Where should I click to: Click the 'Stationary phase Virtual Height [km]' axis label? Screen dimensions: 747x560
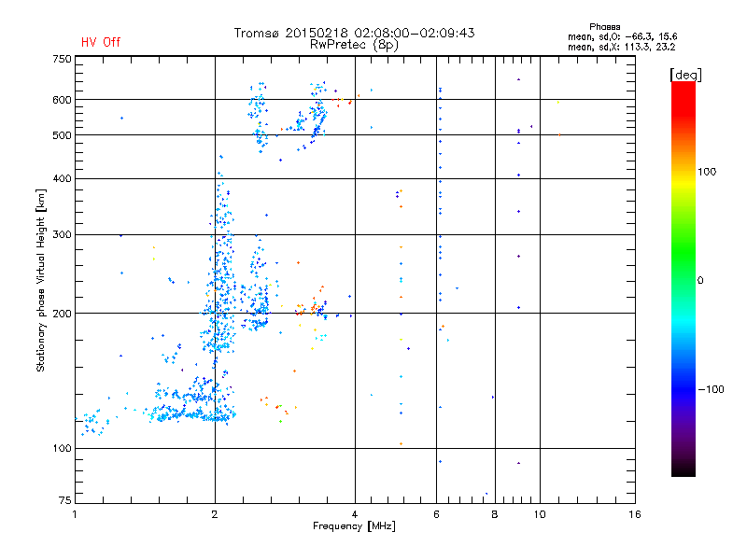pyautogui.click(x=40, y=280)
